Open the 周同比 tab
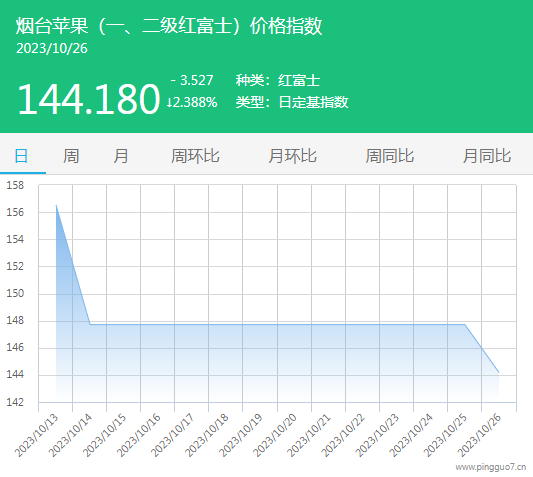 tap(390, 156)
